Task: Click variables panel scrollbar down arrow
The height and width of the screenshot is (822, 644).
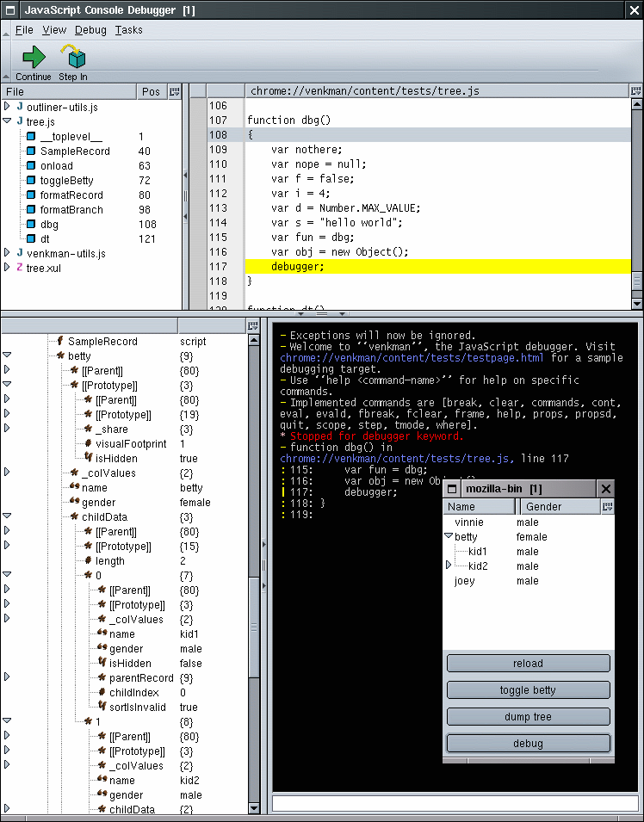Action: coord(254,808)
